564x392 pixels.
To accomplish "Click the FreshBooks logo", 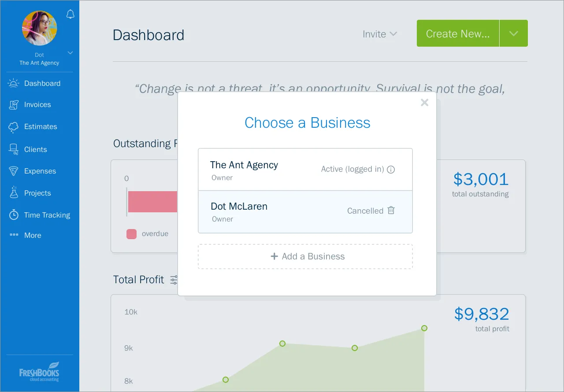I will 39,372.
